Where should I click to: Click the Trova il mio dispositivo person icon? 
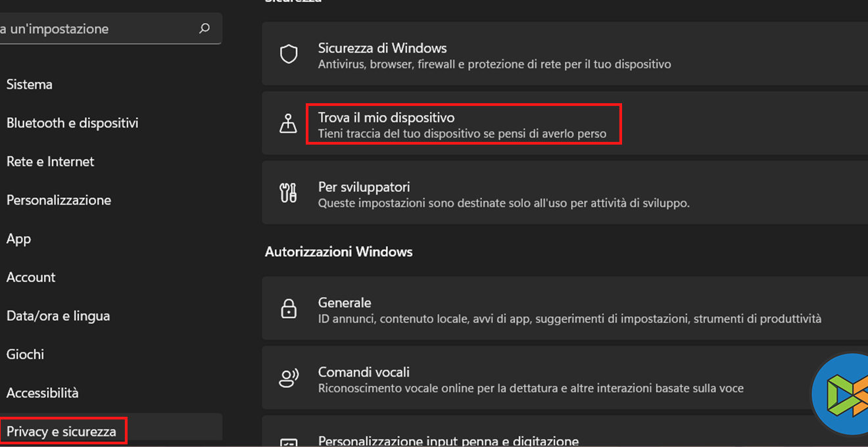pyautogui.click(x=289, y=124)
